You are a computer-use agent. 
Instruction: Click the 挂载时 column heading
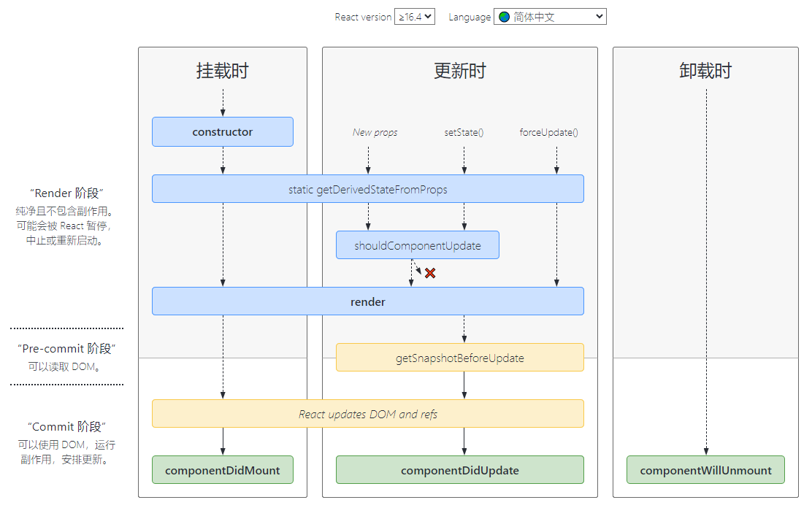click(223, 71)
